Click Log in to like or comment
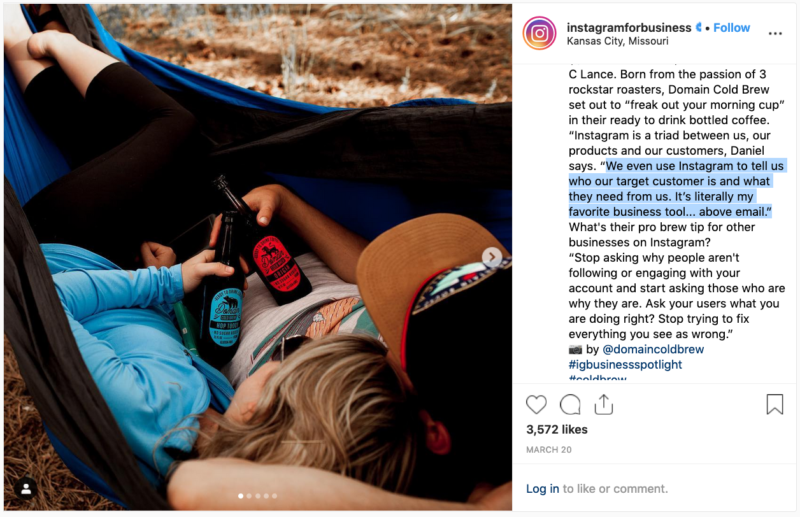Image resolution: width=800 pixels, height=517 pixels. (542, 489)
